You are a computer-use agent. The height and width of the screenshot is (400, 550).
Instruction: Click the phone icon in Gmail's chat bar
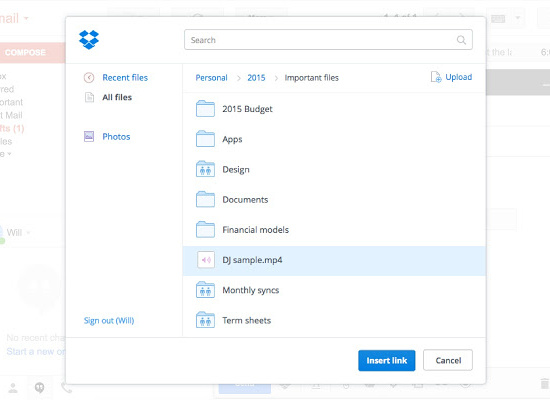click(x=66, y=388)
